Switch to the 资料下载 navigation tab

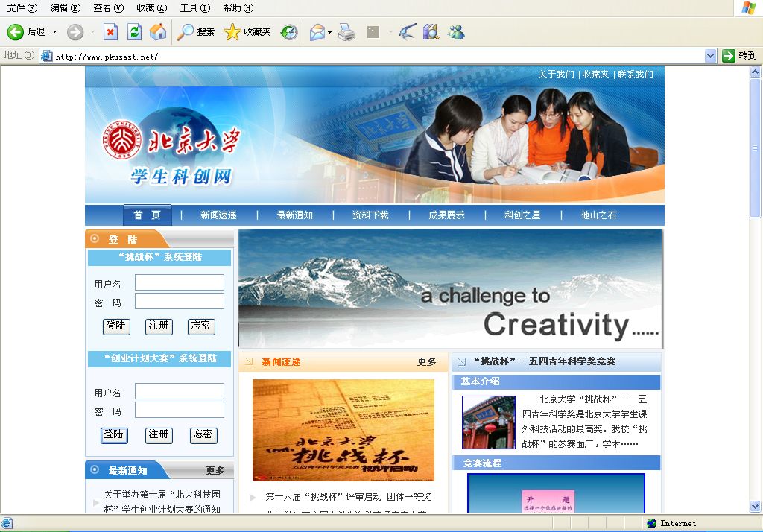[370, 215]
